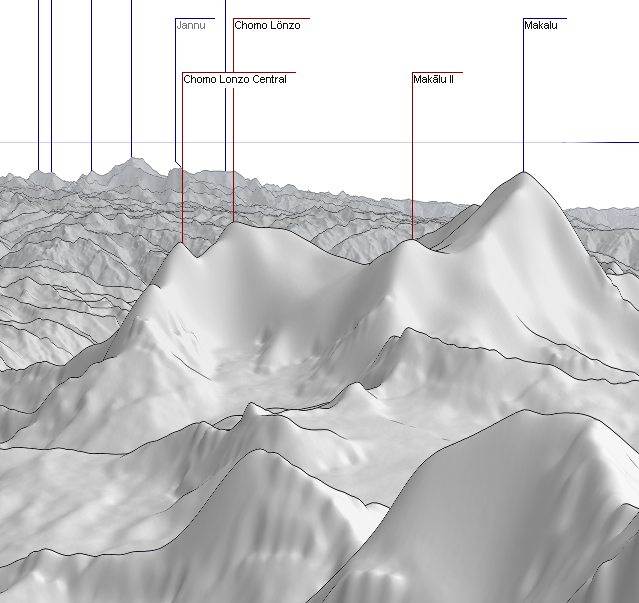Click the red underline above Chomo Lönzo label

[x=271, y=18]
